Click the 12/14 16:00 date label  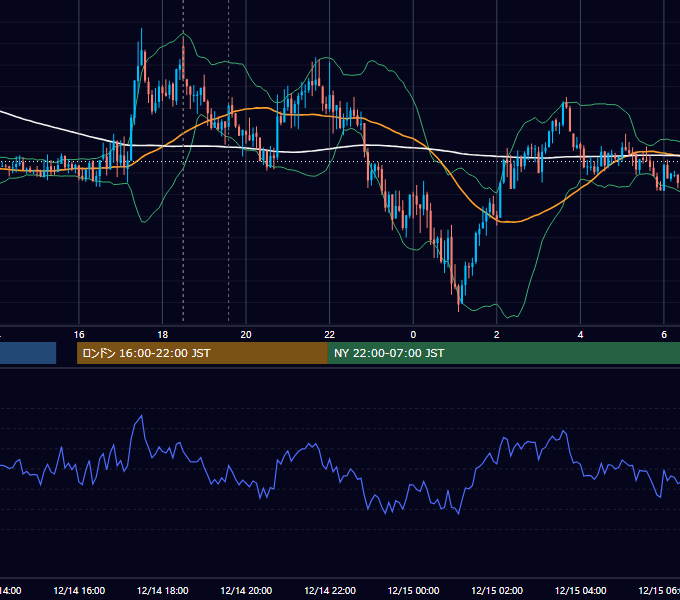79,590
